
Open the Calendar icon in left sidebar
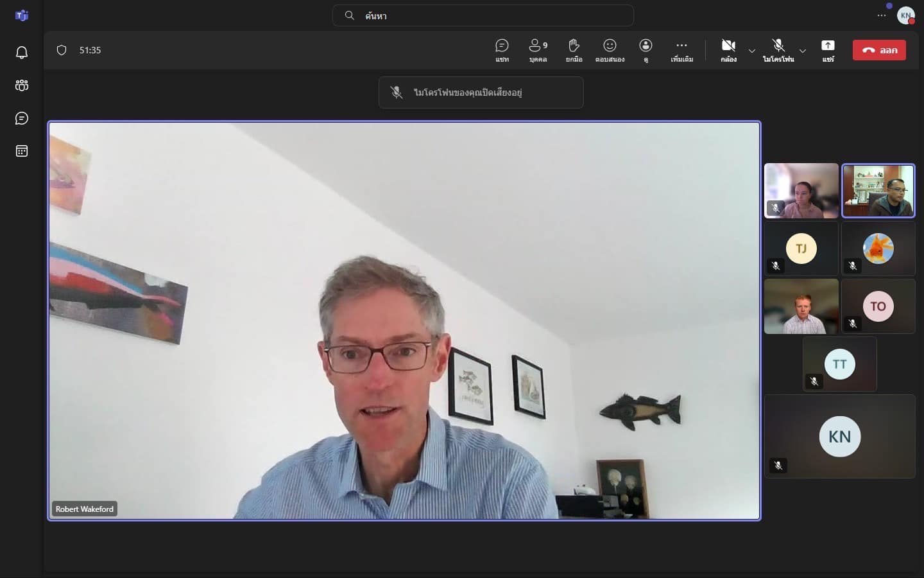coord(22,152)
